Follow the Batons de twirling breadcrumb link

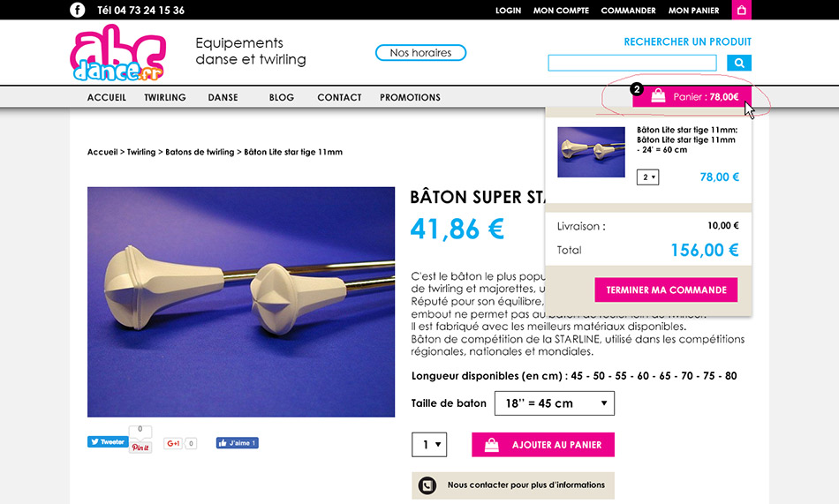click(200, 152)
